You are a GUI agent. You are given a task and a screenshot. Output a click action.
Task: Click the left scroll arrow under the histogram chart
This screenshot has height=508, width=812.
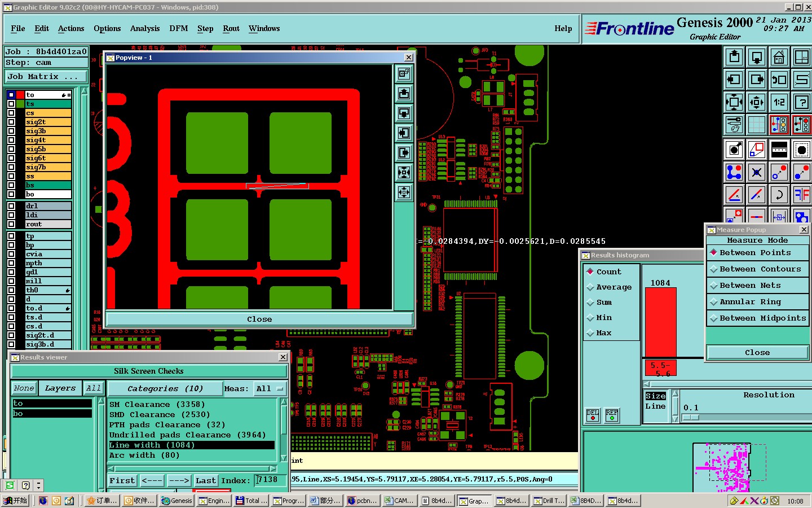tap(647, 384)
